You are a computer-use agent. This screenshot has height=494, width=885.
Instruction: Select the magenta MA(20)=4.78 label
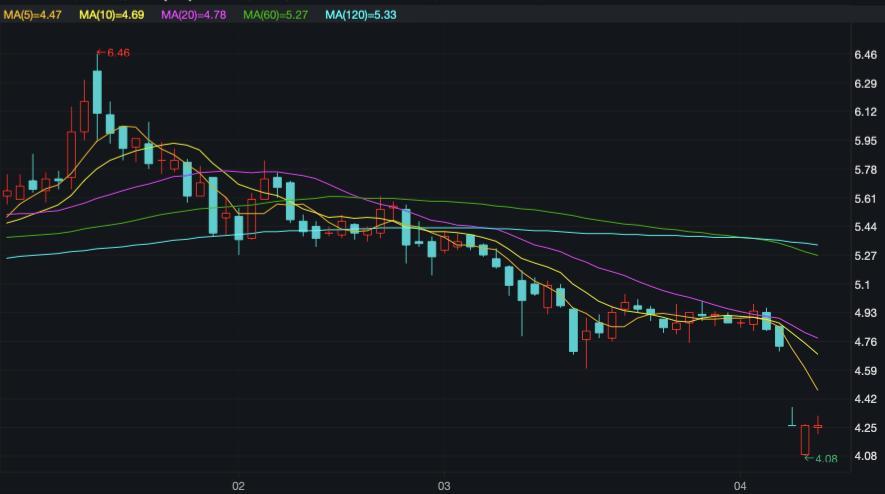point(198,15)
